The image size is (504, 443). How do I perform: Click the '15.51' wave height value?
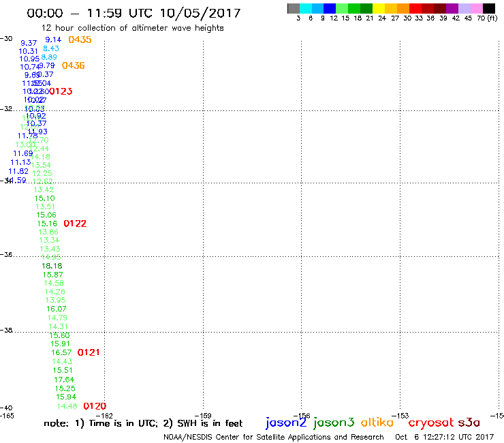[x=63, y=371]
